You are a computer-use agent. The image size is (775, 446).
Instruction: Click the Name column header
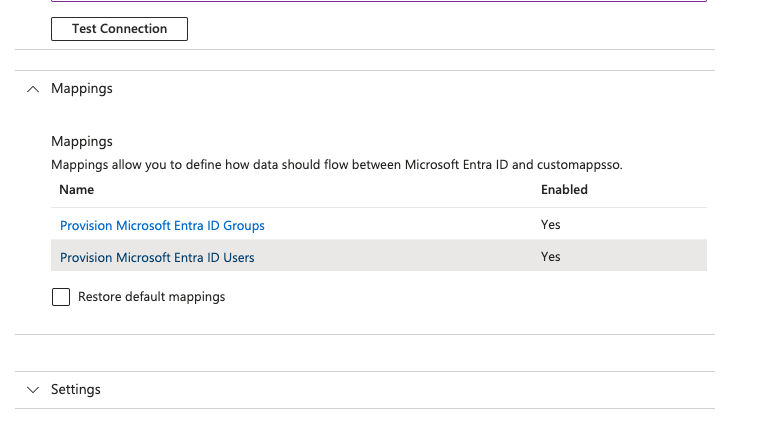tap(76, 189)
